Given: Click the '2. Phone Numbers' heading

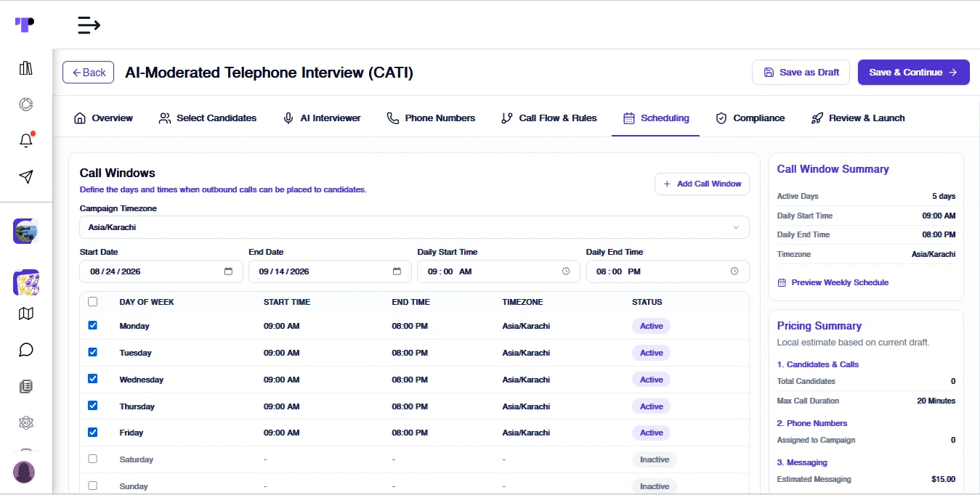Looking at the screenshot, I should pos(812,423).
